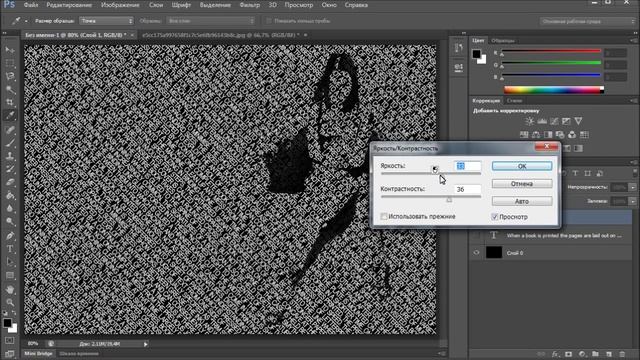Select the Pen tool
The image size is (640, 360).
tap(10, 236)
